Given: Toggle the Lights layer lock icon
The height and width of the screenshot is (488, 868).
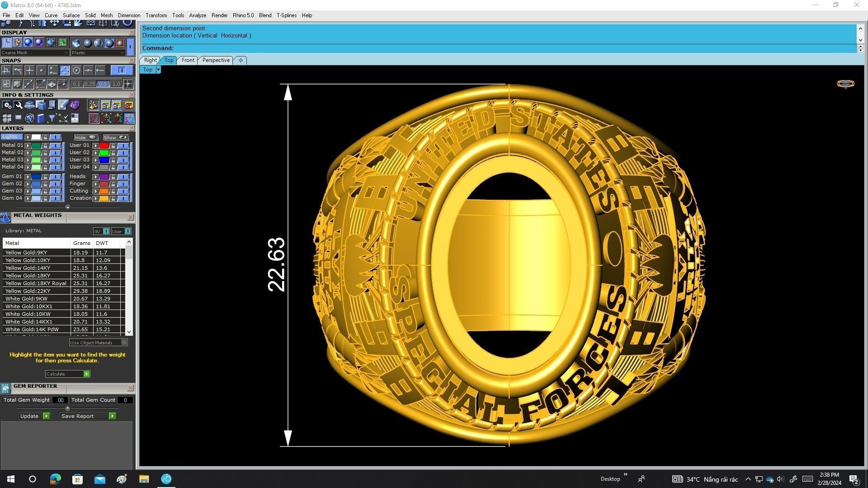Looking at the screenshot, I should [45, 137].
